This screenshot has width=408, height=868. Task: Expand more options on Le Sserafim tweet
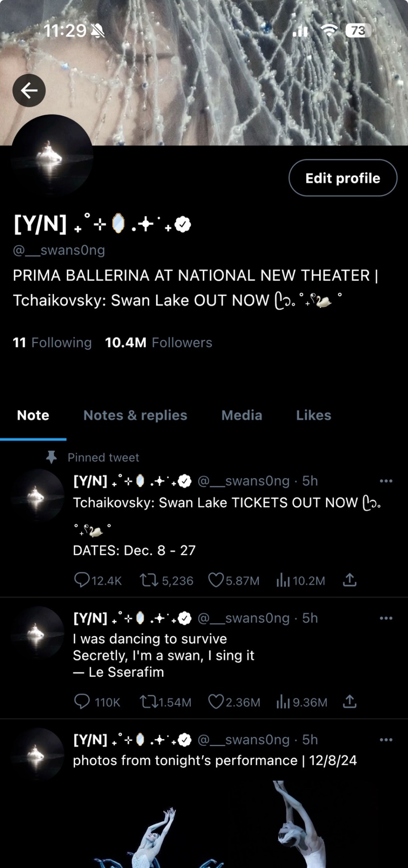(386, 618)
